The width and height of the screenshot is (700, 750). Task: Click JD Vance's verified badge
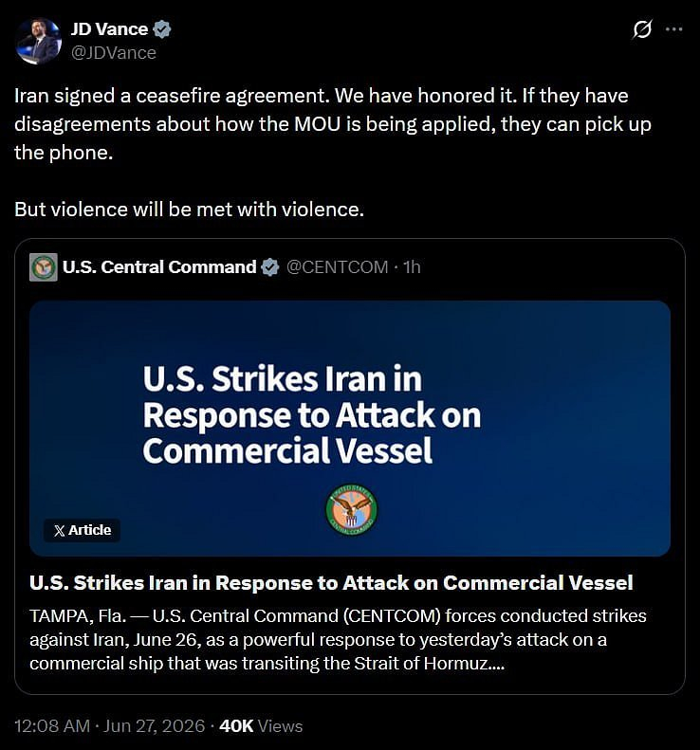tap(162, 29)
